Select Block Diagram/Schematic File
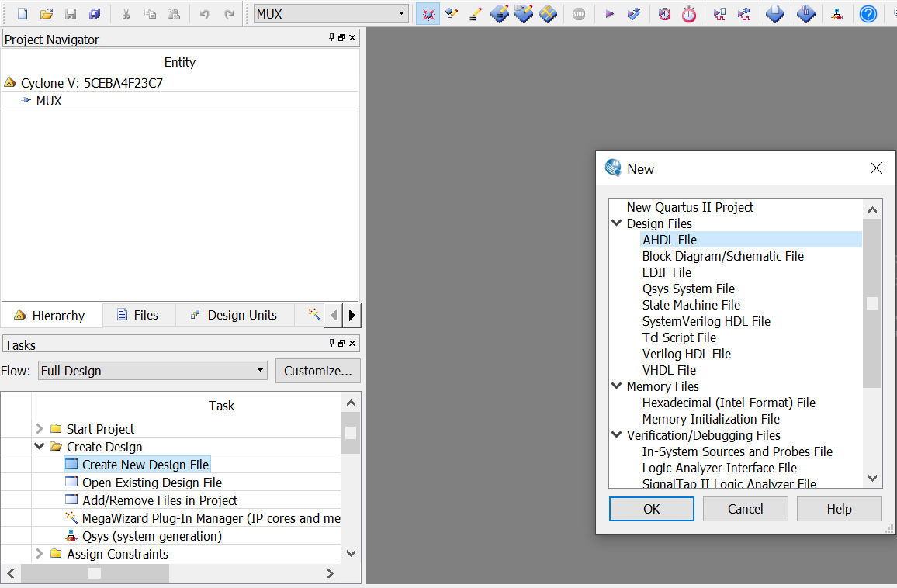The image size is (897, 588). pyautogui.click(x=722, y=256)
